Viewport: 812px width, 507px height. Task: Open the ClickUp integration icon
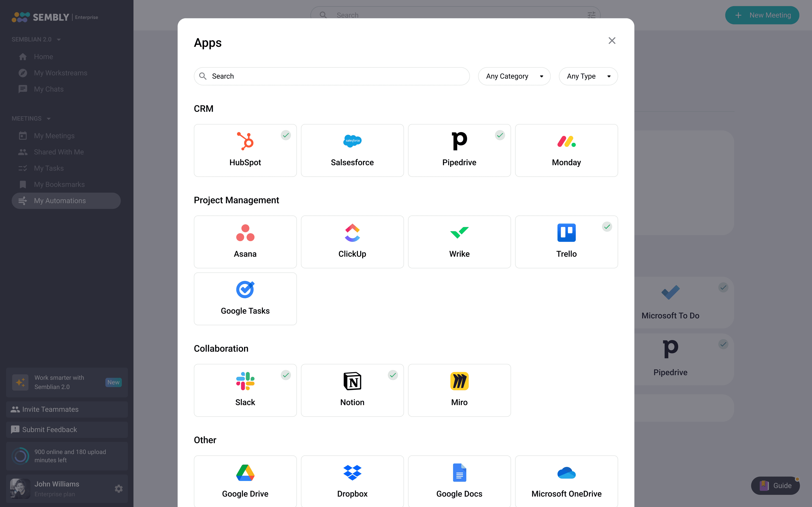pyautogui.click(x=352, y=233)
